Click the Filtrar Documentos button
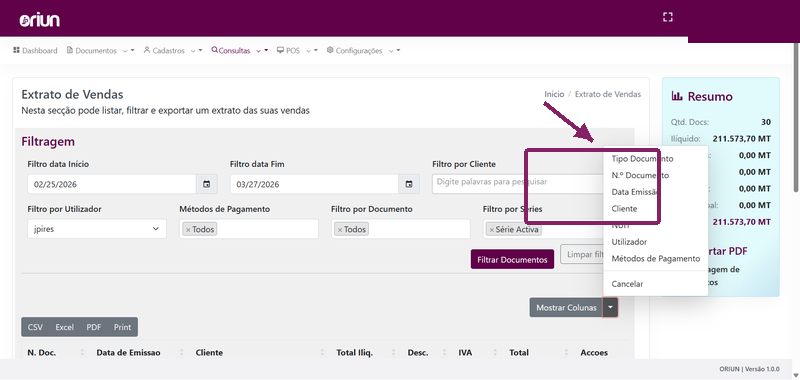 [x=512, y=260]
